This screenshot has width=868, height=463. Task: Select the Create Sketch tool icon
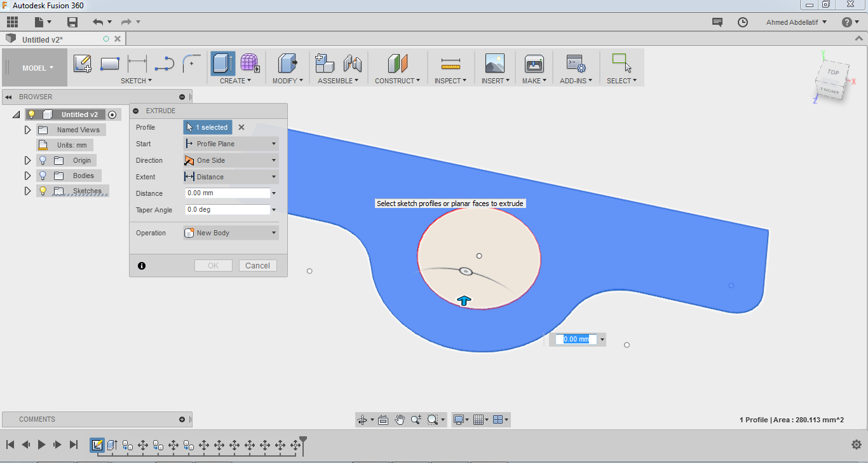[83, 64]
